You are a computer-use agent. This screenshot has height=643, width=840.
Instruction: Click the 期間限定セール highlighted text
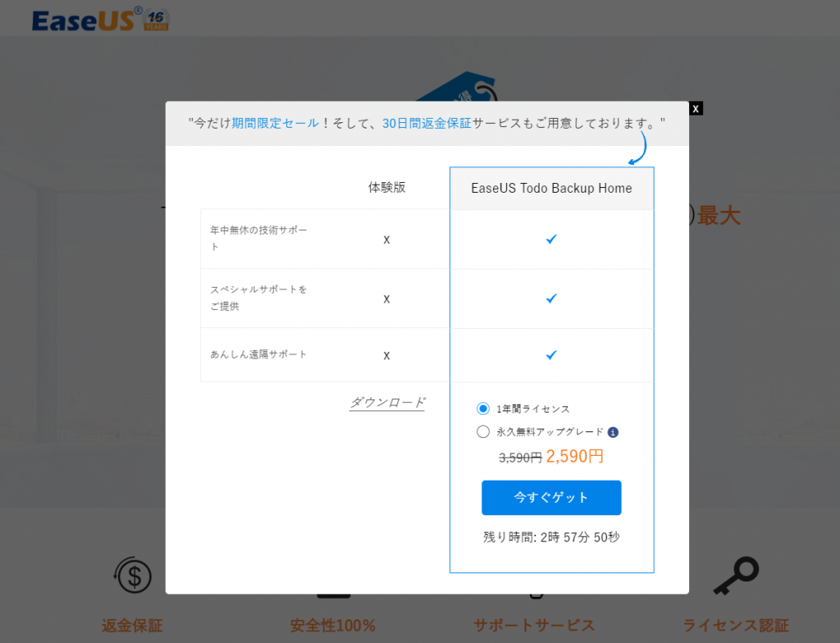276,123
